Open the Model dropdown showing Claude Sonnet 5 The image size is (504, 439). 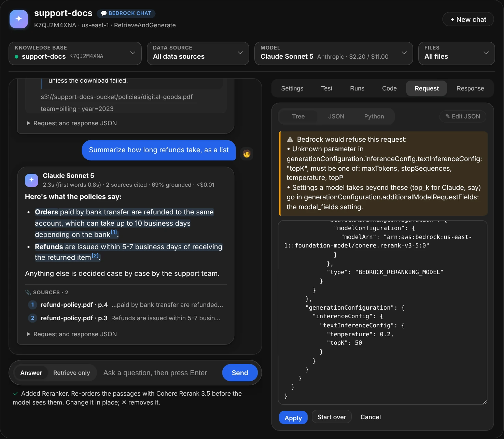click(334, 53)
